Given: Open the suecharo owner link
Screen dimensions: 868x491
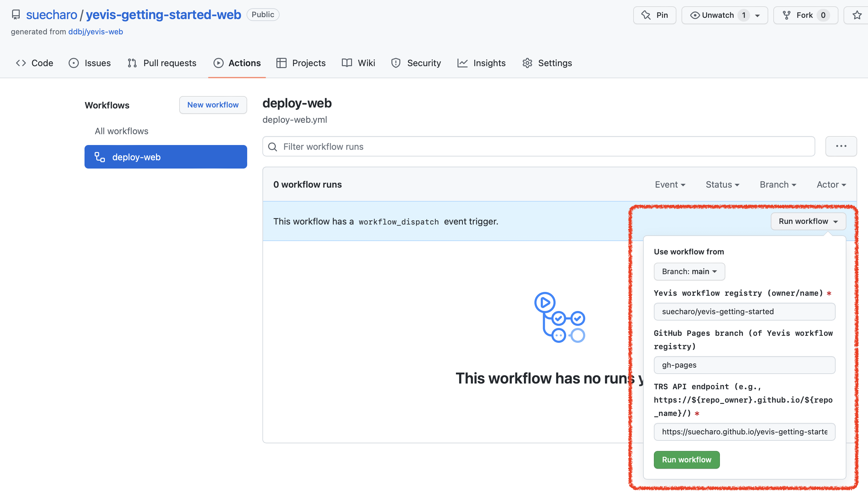Looking at the screenshot, I should click(x=51, y=15).
